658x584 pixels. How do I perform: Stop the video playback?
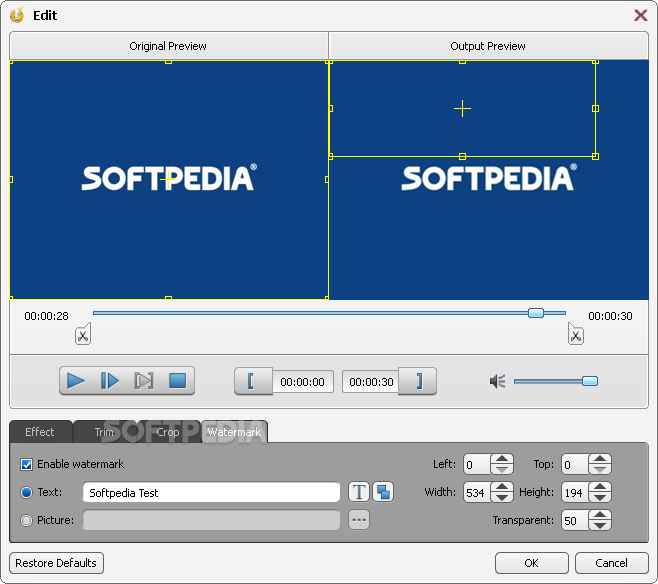tap(178, 381)
